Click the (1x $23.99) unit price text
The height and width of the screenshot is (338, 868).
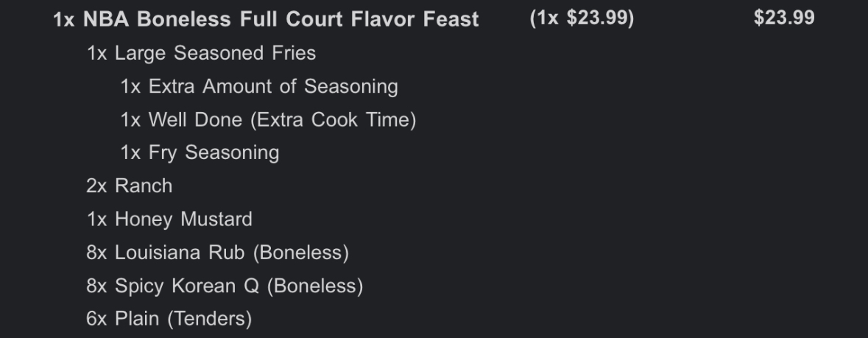582,18
